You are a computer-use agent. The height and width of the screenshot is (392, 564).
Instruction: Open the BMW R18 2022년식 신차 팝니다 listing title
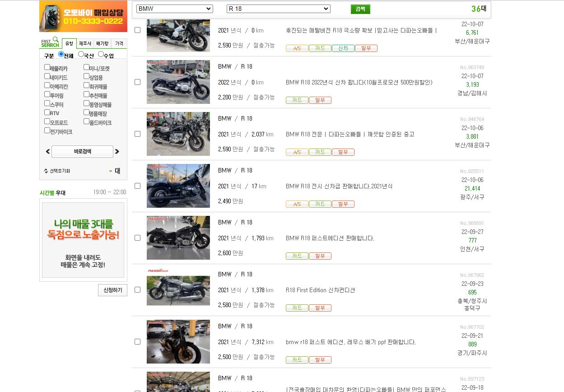(359, 83)
